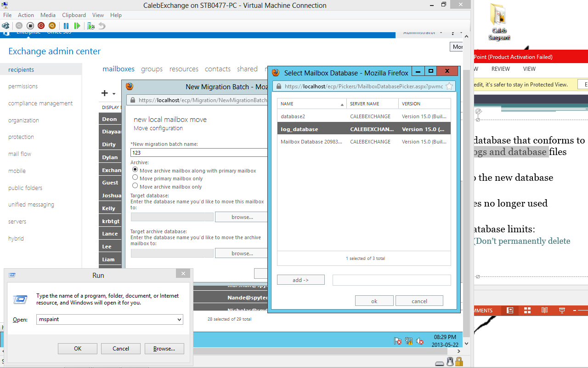
Task: Switch PowerPoint to Normal view
Action: 510,310
